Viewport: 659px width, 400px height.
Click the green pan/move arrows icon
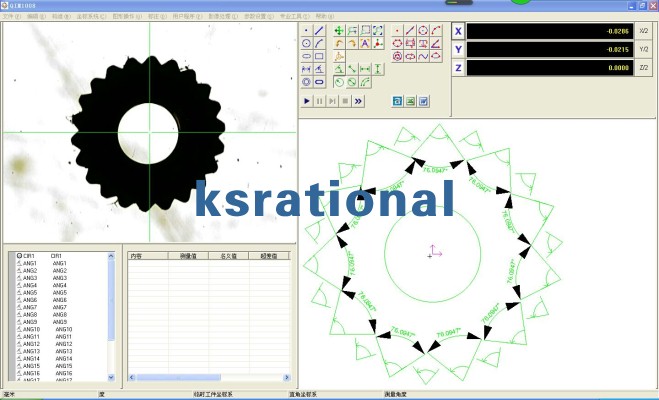click(339, 31)
